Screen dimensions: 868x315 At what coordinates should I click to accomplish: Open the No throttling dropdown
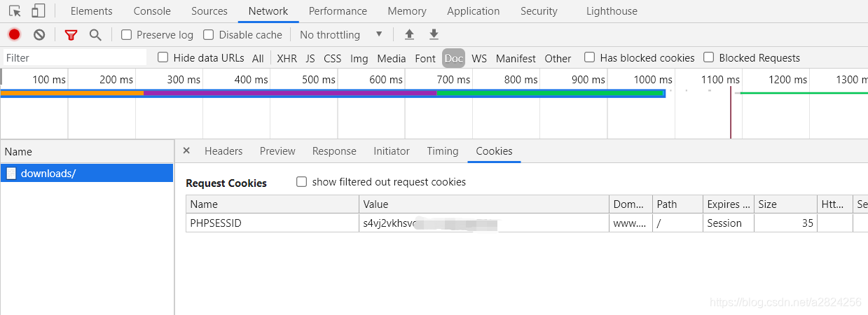[341, 34]
